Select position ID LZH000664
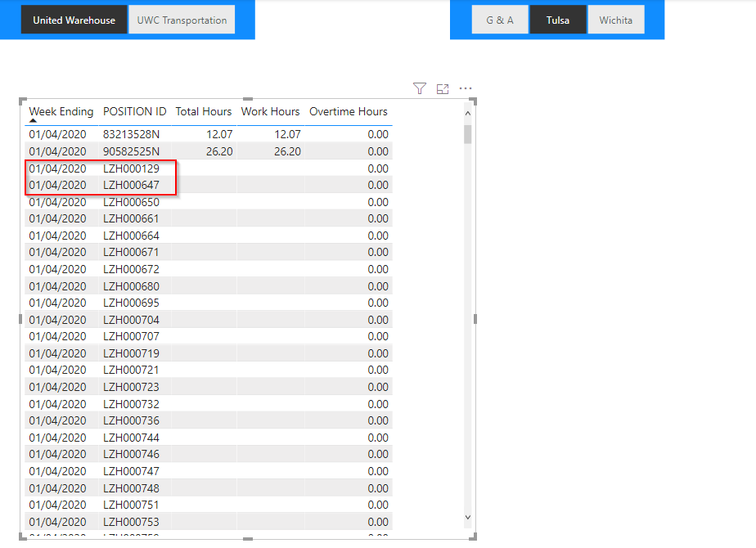Image resolution: width=756 pixels, height=548 pixels. 131,236
